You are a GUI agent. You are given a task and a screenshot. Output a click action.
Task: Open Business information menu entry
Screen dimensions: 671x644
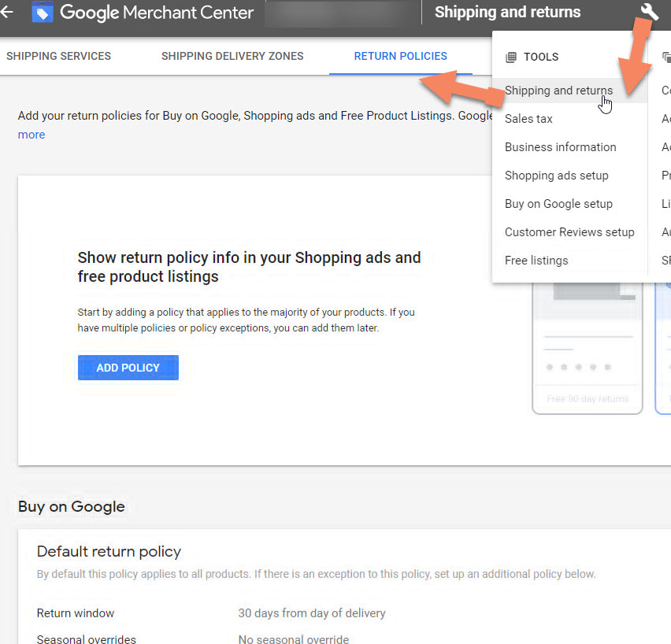click(560, 147)
